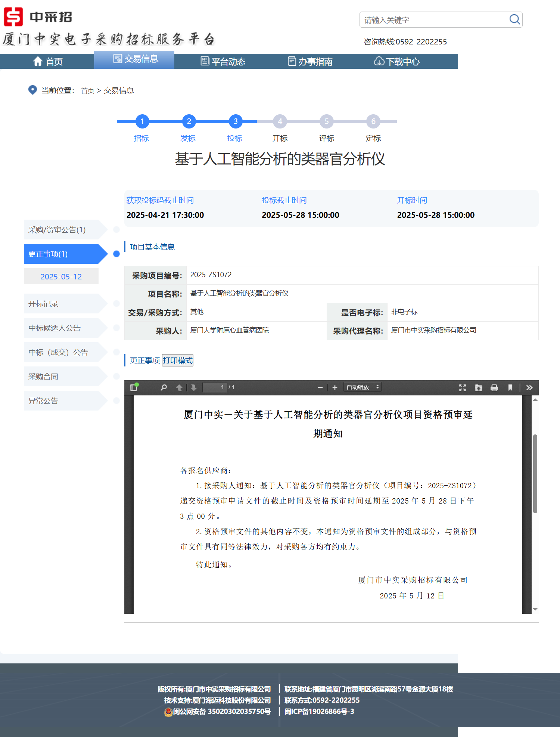Expand the PDF tools double-arrow menu
The width and height of the screenshot is (560, 737).
pos(529,387)
